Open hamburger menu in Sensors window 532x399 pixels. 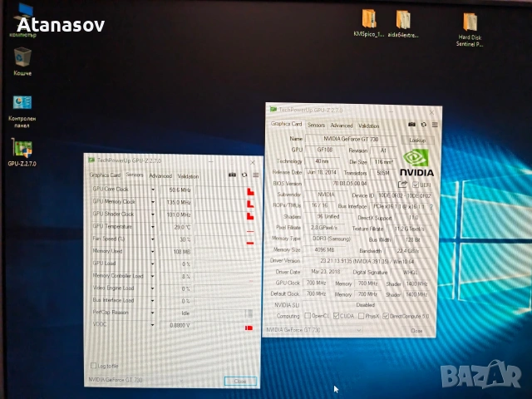[256, 175]
